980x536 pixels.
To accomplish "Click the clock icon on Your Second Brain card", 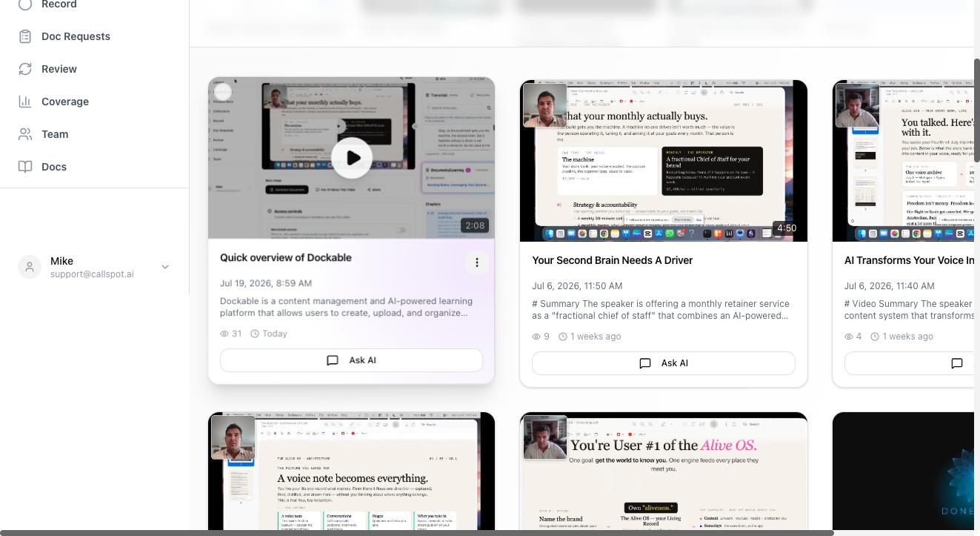I will [563, 337].
